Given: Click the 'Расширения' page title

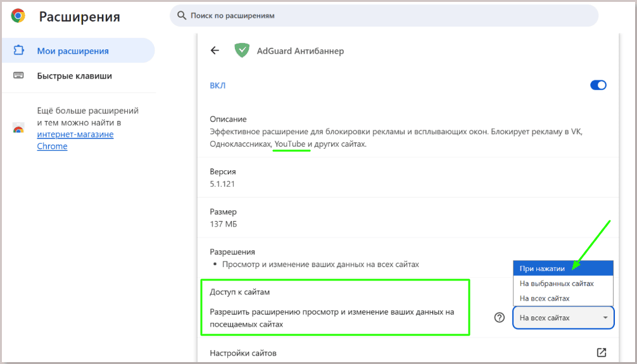Looking at the screenshot, I should pos(79,16).
